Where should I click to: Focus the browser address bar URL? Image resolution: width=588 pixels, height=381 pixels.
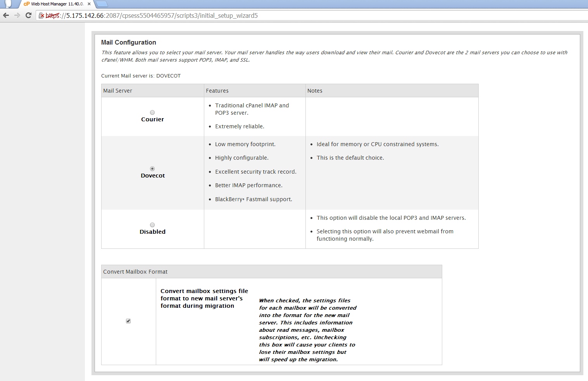point(152,16)
